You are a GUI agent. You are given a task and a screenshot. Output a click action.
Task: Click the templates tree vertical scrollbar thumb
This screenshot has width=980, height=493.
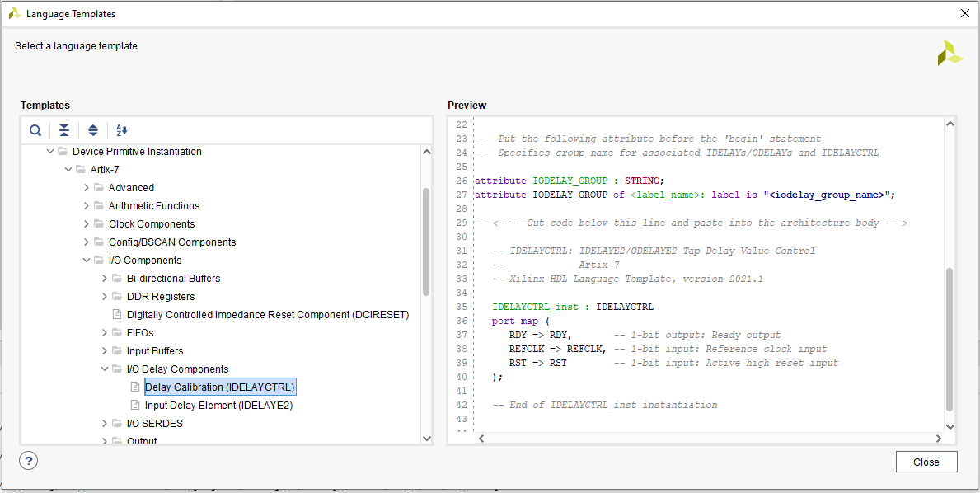click(426, 242)
